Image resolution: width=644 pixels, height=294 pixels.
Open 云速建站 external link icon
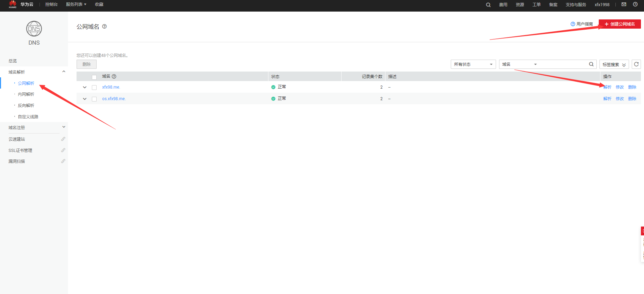click(x=63, y=139)
